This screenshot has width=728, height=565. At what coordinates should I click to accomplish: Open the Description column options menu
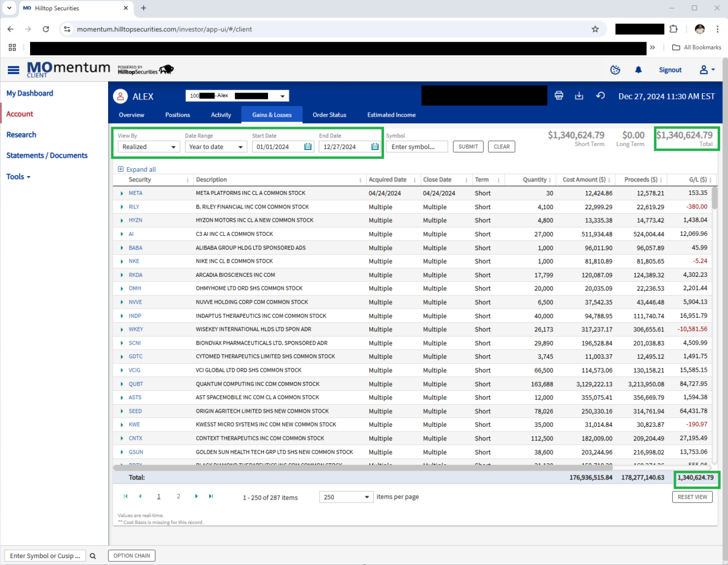361,180
